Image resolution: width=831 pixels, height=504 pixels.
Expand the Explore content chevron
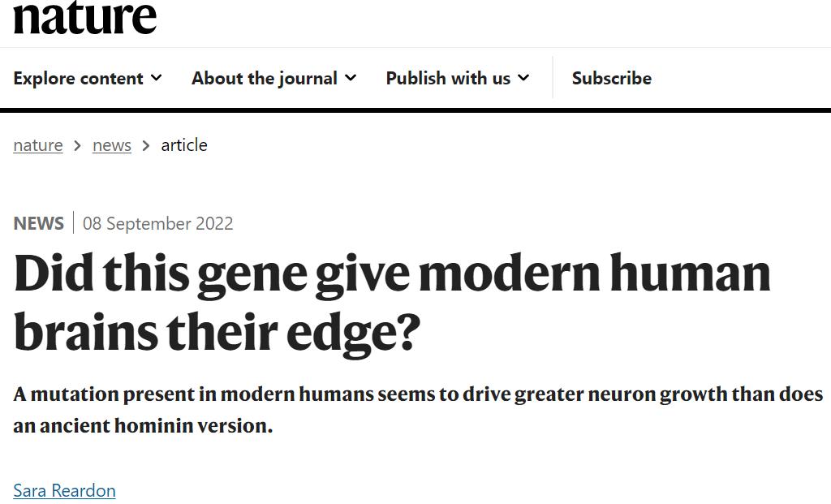157,78
